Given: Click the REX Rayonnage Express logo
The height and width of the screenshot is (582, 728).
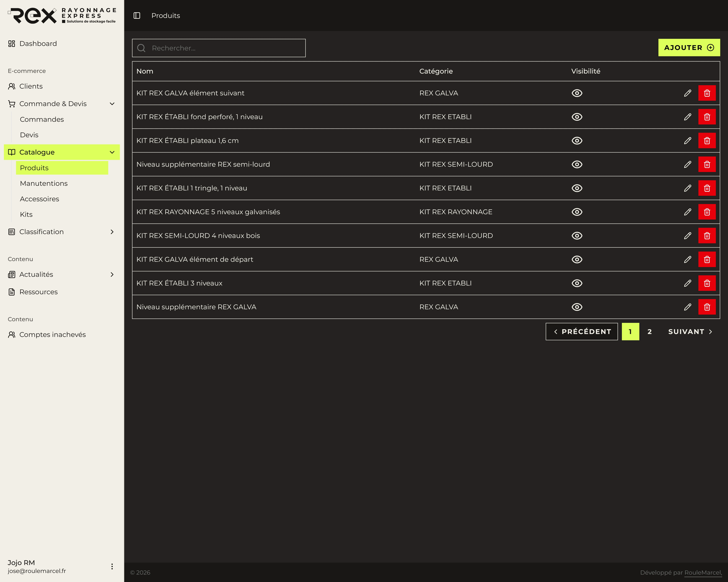Looking at the screenshot, I should point(62,16).
